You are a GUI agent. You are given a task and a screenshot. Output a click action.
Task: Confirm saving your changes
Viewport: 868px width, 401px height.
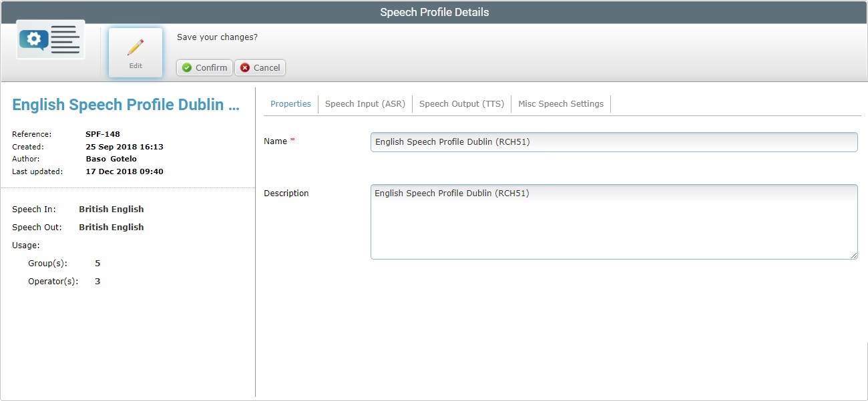pyautogui.click(x=204, y=67)
